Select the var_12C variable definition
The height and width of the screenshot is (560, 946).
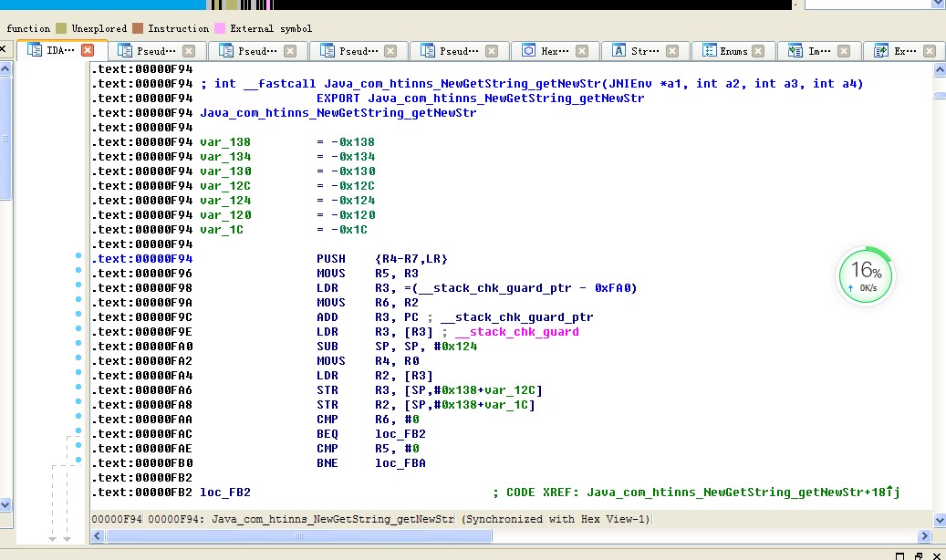click(x=225, y=186)
